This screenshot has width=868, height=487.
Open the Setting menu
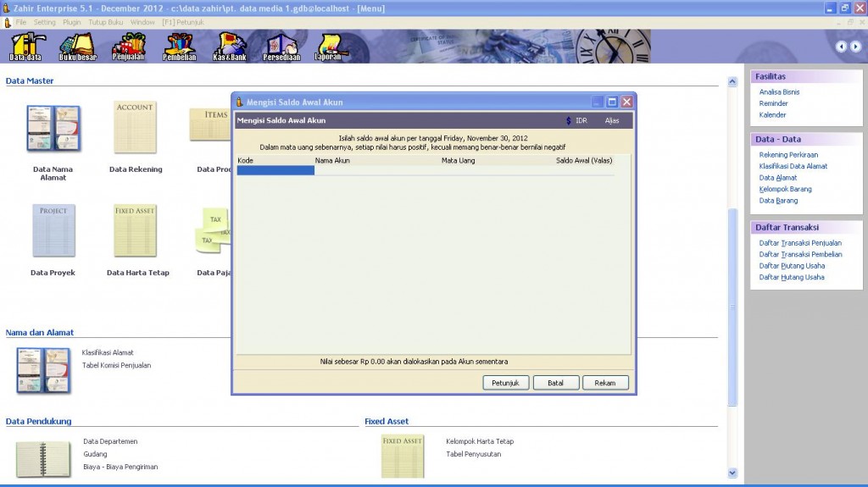(45, 22)
